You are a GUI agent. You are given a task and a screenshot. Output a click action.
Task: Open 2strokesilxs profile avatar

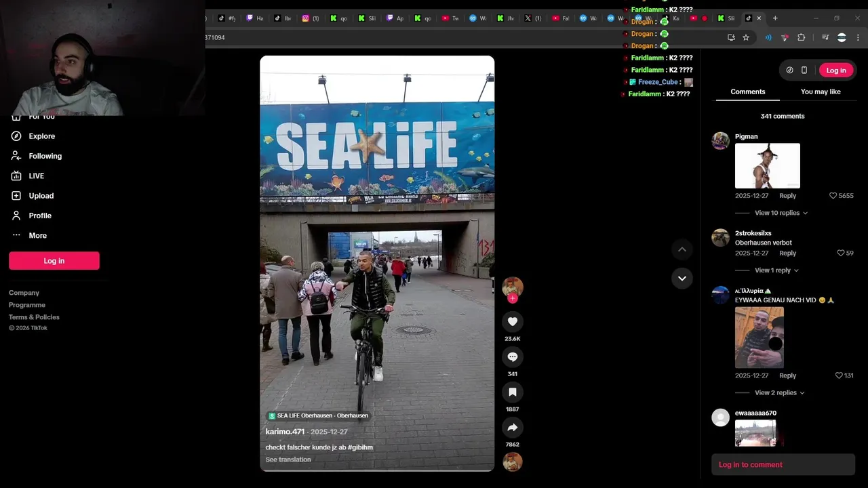coord(720,237)
